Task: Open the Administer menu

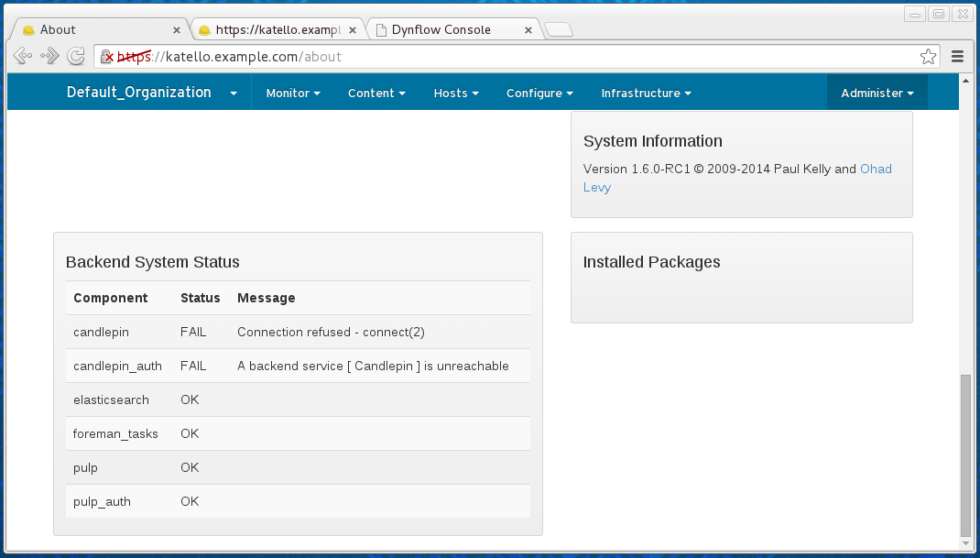Action: [877, 93]
